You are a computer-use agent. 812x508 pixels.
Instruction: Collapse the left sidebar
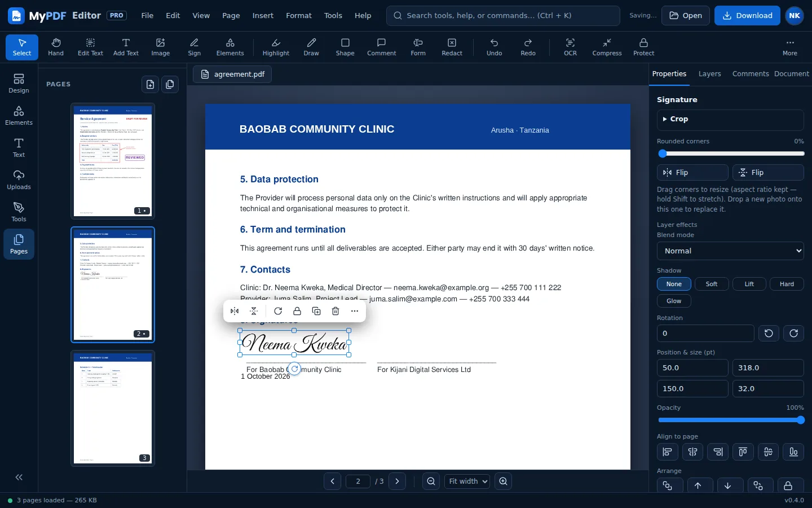19,478
